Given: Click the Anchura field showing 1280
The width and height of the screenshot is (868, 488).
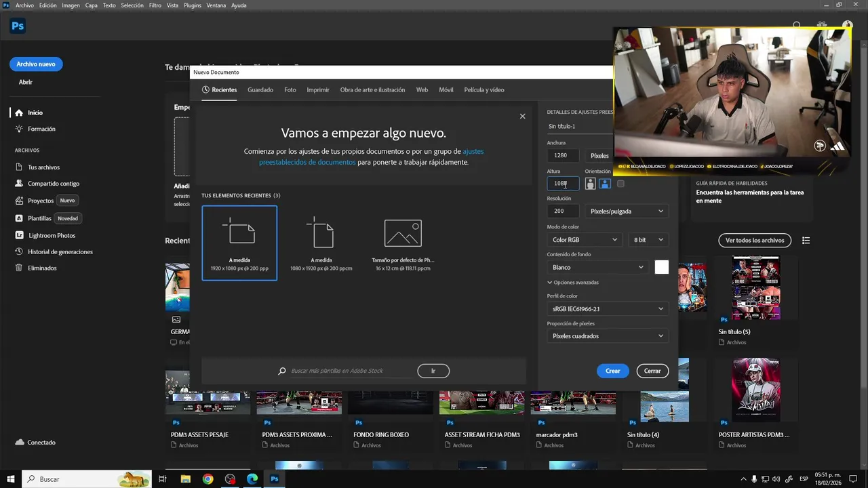Looking at the screenshot, I should (x=563, y=156).
